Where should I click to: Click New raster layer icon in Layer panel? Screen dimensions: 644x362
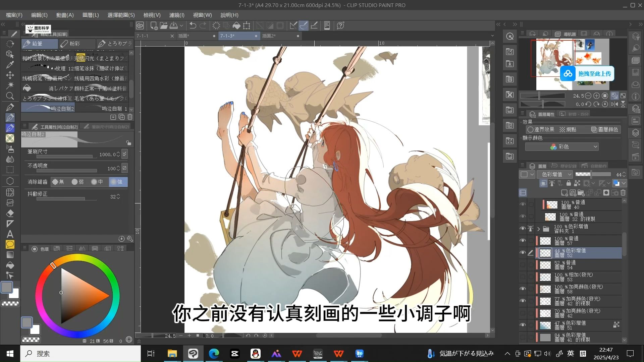pyautogui.click(x=565, y=193)
